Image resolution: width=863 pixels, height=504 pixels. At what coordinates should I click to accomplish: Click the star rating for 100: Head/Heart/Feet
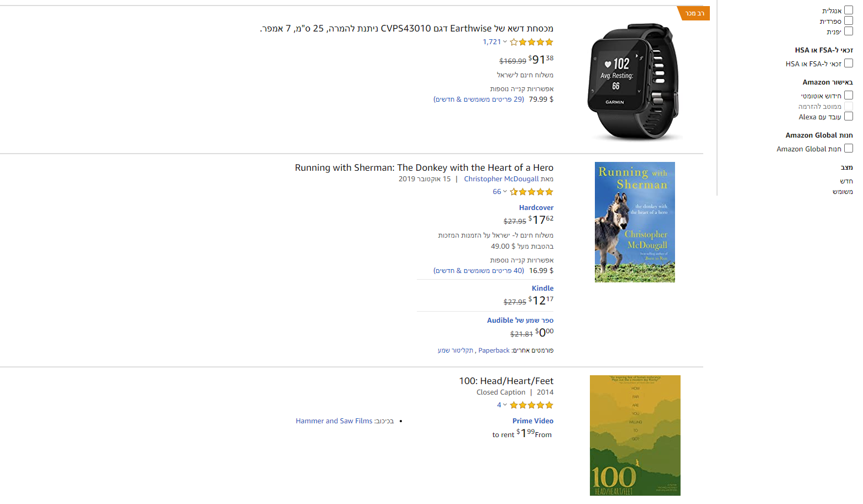[x=531, y=405]
